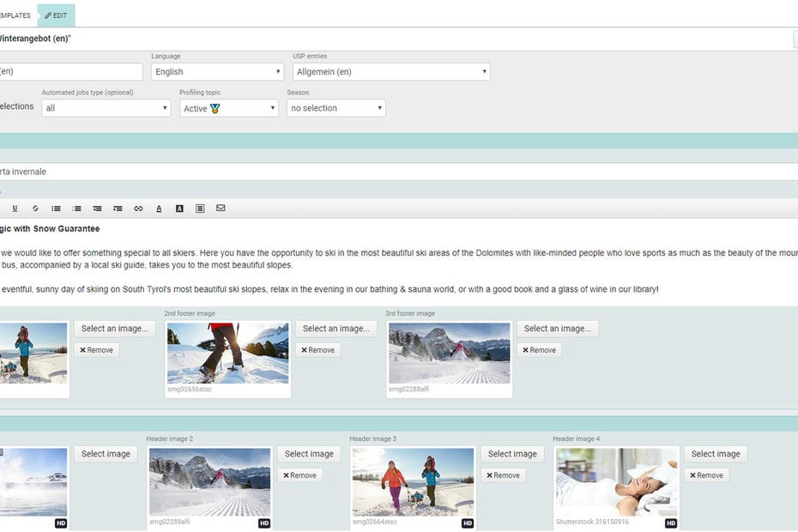Remove Header image 4
798x532 pixels.
pos(707,475)
